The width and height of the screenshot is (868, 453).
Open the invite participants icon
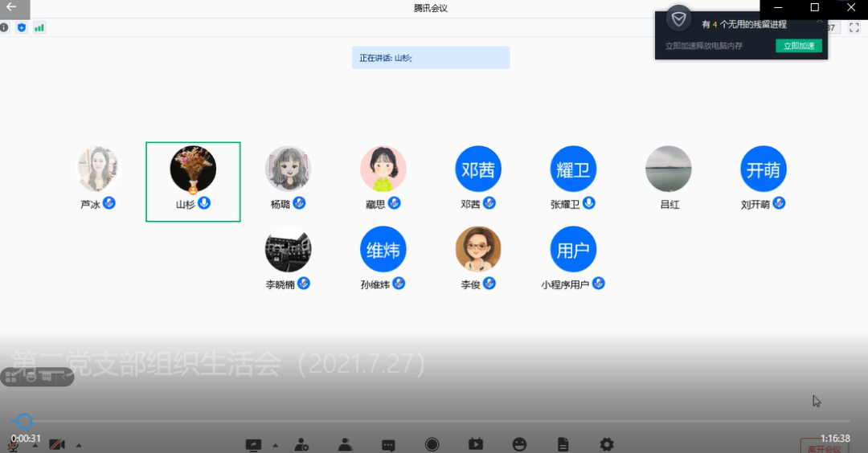[302, 444]
